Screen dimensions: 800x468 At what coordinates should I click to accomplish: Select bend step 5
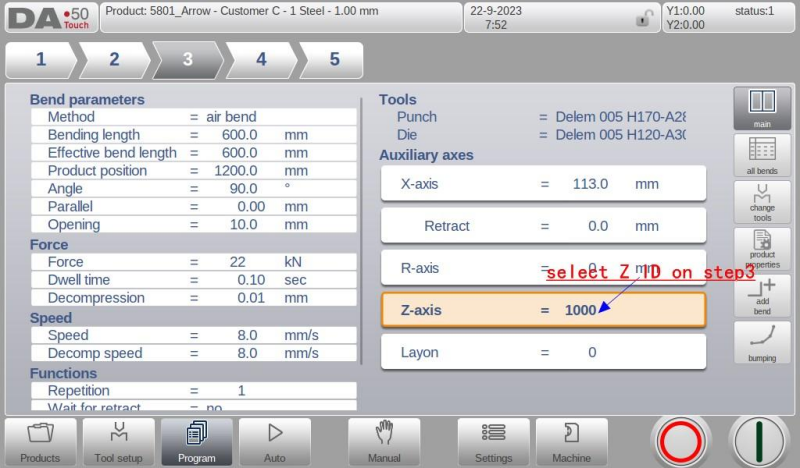(333, 59)
